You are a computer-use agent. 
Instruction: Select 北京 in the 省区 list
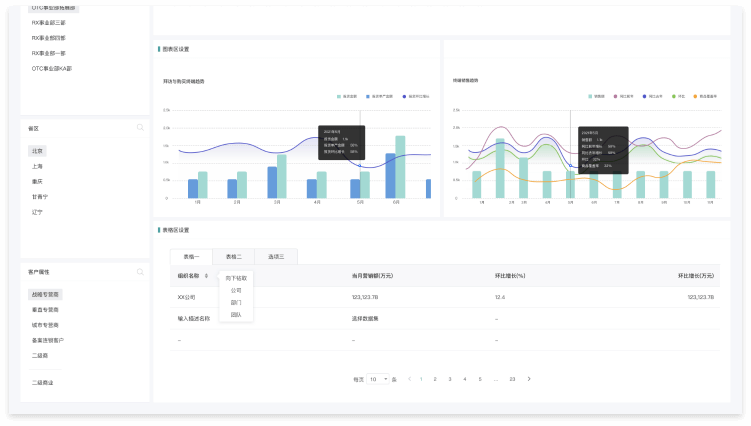tap(38, 151)
